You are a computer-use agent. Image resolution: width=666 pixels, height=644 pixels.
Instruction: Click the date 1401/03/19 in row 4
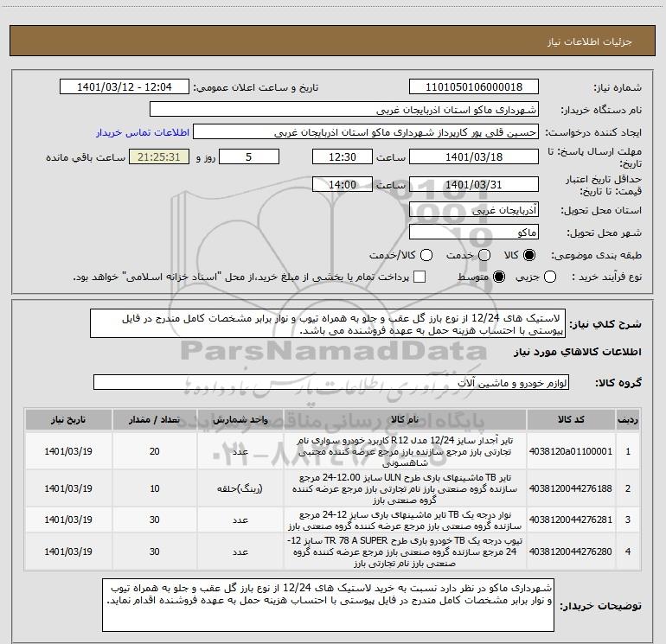tap(68, 552)
